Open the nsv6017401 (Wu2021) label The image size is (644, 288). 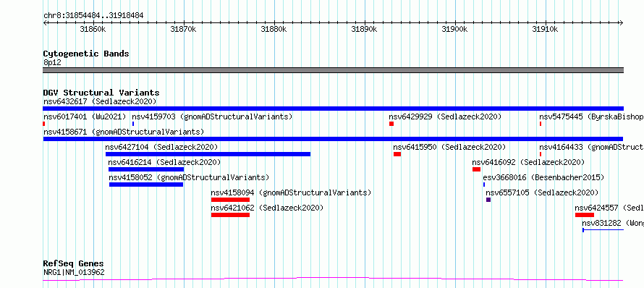click(x=85, y=117)
